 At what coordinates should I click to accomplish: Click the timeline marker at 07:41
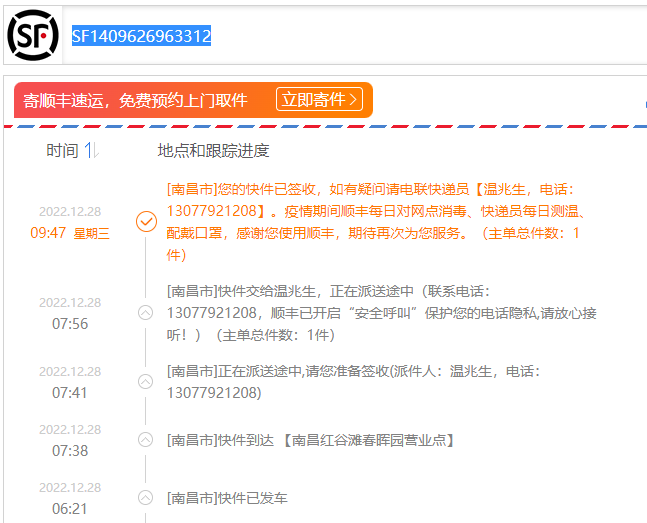[x=145, y=381]
